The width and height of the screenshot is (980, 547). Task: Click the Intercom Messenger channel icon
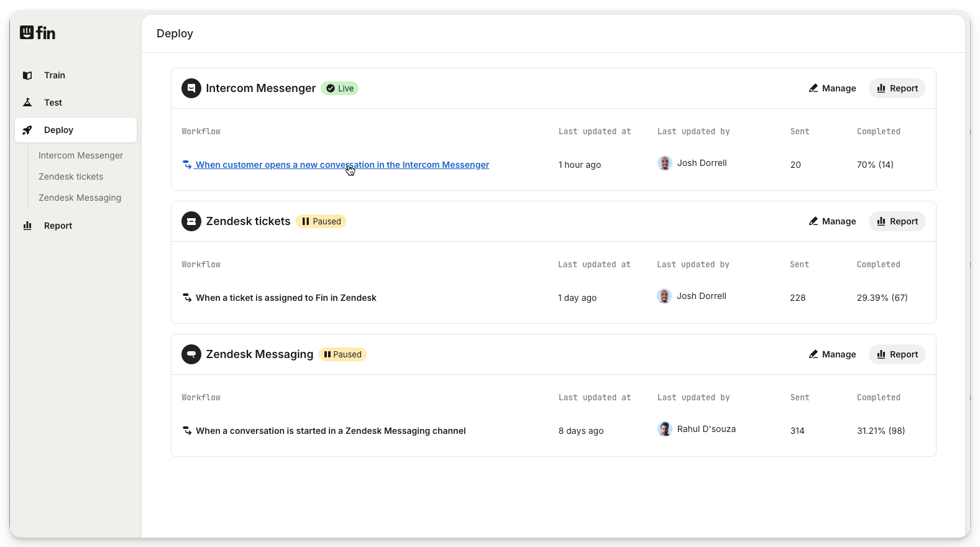[191, 88]
